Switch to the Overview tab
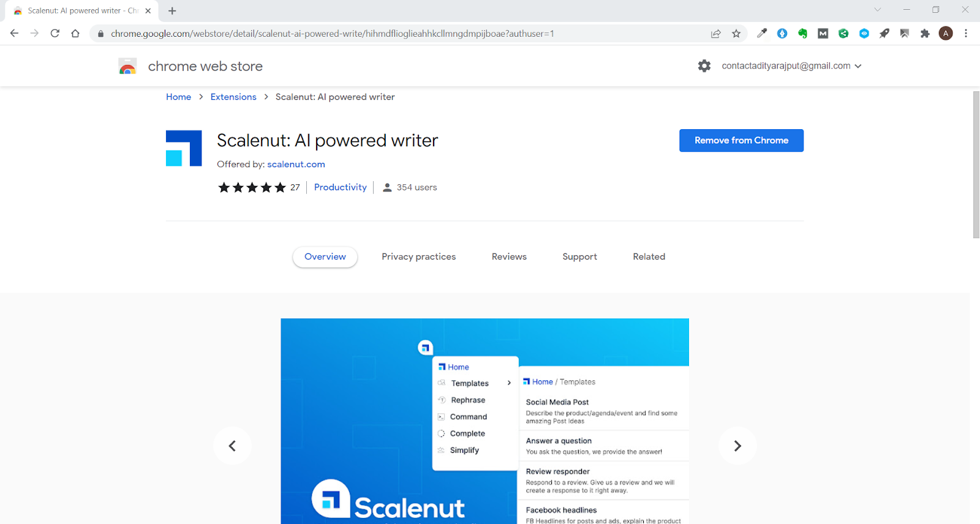The image size is (980, 524). pyautogui.click(x=325, y=257)
